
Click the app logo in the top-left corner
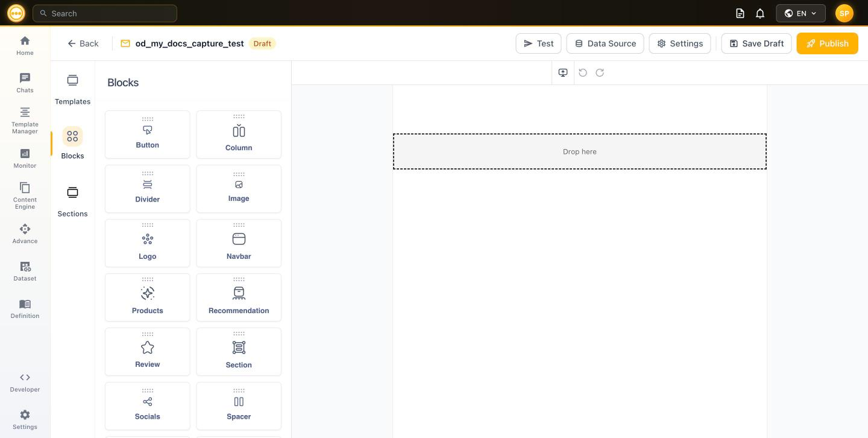tap(16, 13)
